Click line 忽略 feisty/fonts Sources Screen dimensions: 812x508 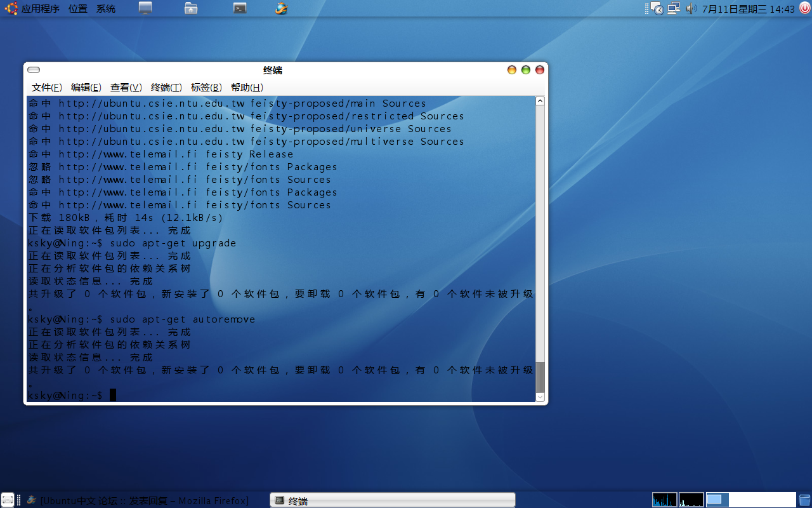180,180
